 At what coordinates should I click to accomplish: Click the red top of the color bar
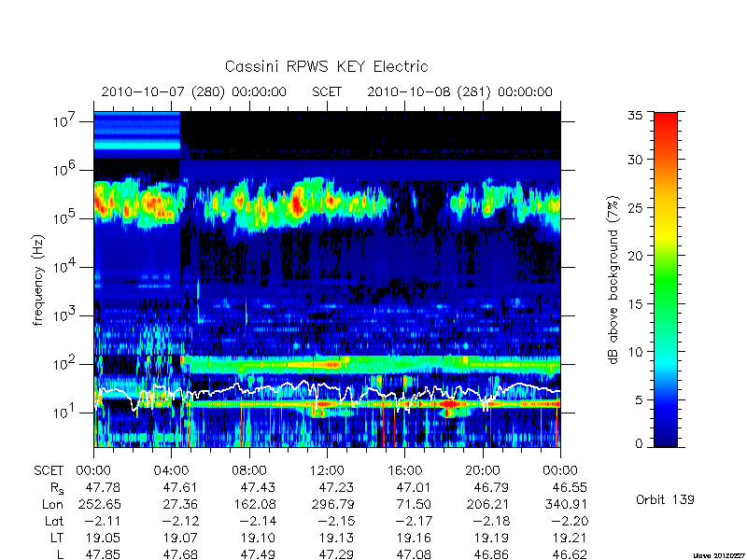[666, 125]
